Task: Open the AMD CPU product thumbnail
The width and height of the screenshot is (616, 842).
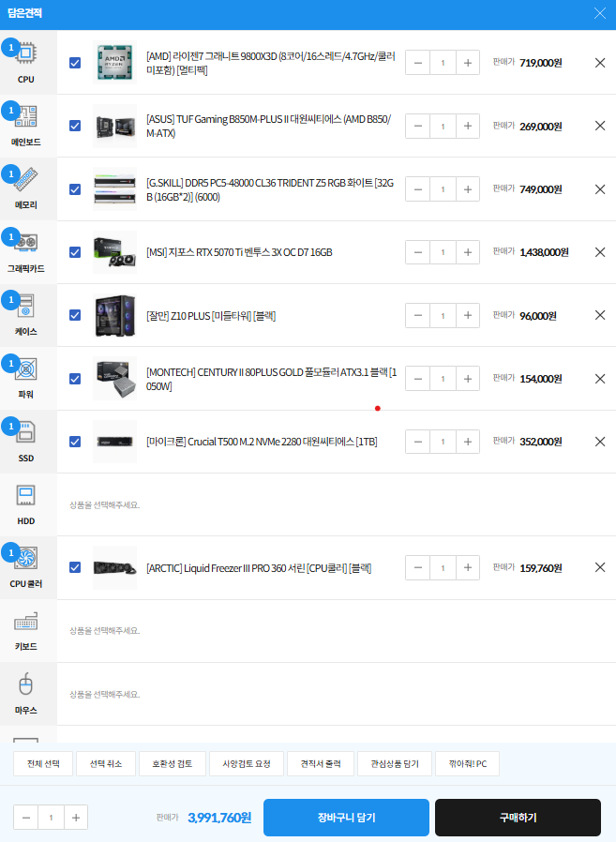Action: tap(115, 63)
